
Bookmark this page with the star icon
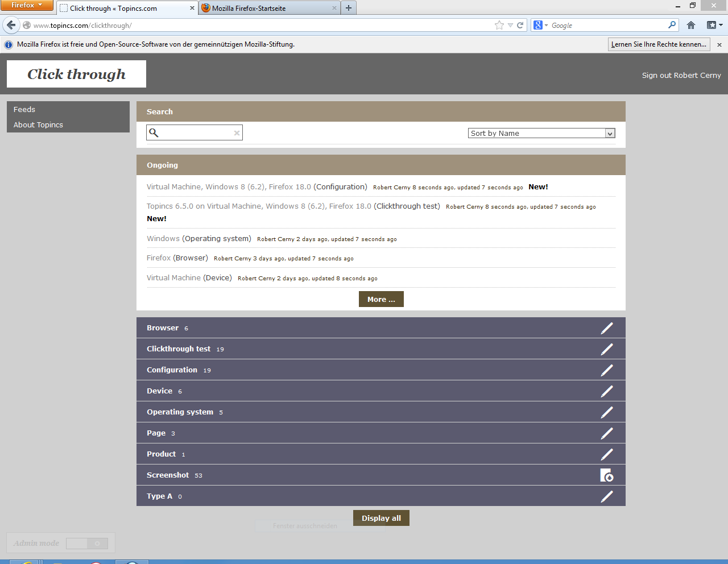[499, 25]
